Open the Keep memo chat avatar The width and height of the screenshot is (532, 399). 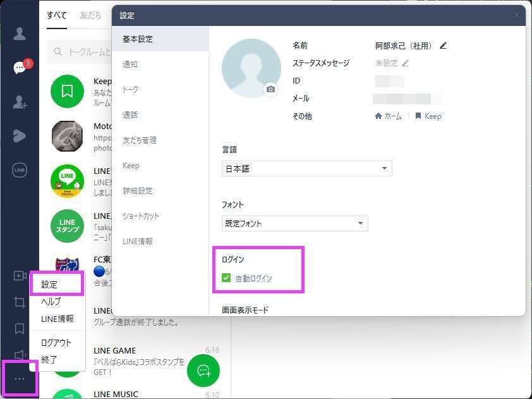point(67,91)
